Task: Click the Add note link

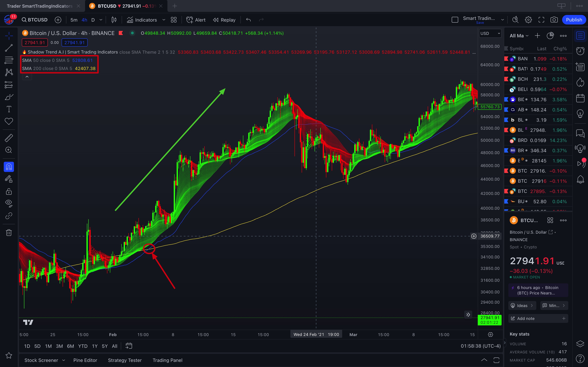Action: click(526, 318)
